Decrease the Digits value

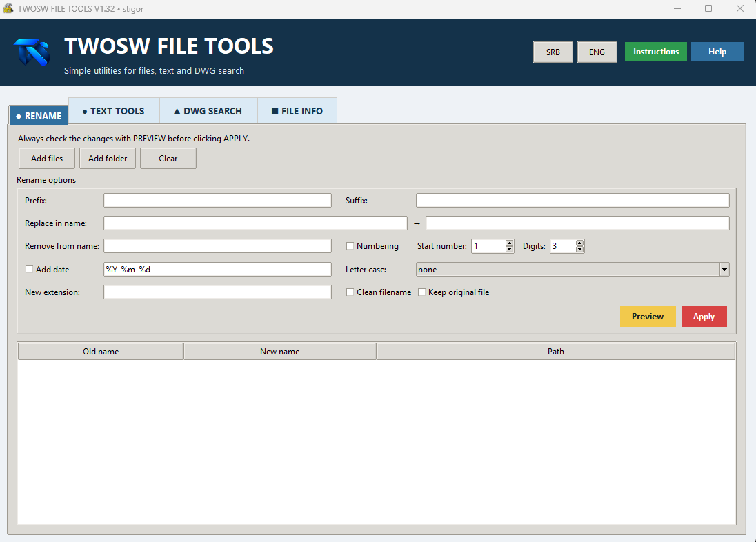coord(579,249)
